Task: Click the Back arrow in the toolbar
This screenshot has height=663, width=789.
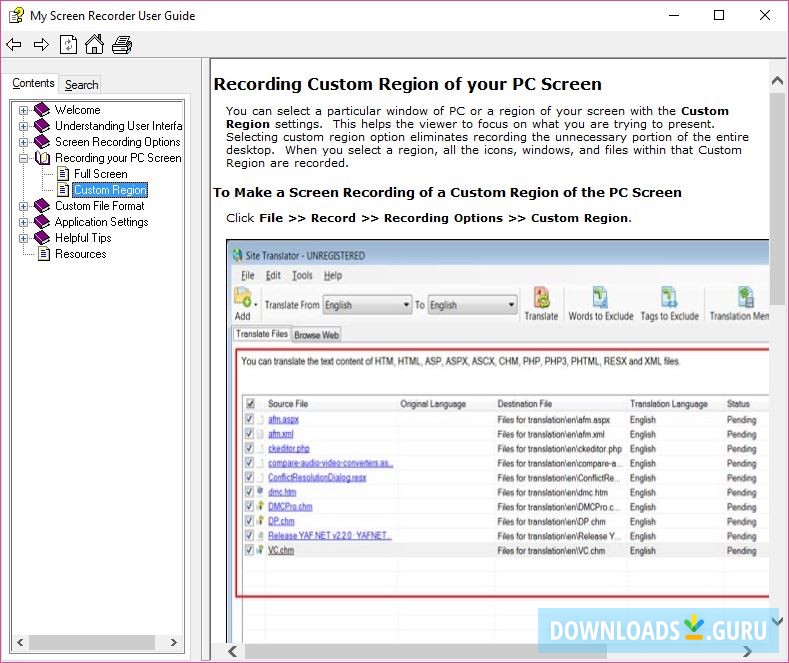Action: (14, 45)
